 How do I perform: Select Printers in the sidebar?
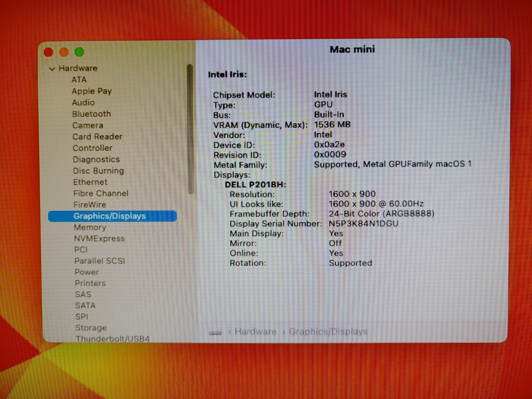90,283
